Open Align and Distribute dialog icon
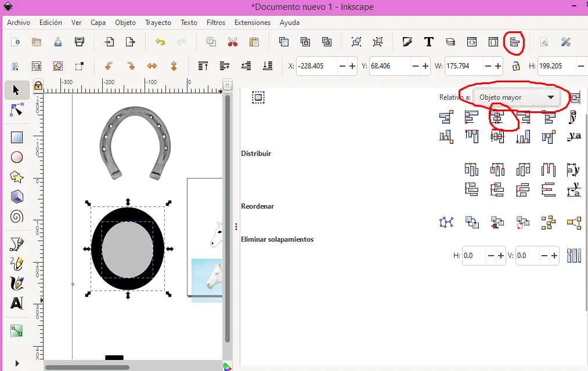588x371 pixels. (514, 42)
